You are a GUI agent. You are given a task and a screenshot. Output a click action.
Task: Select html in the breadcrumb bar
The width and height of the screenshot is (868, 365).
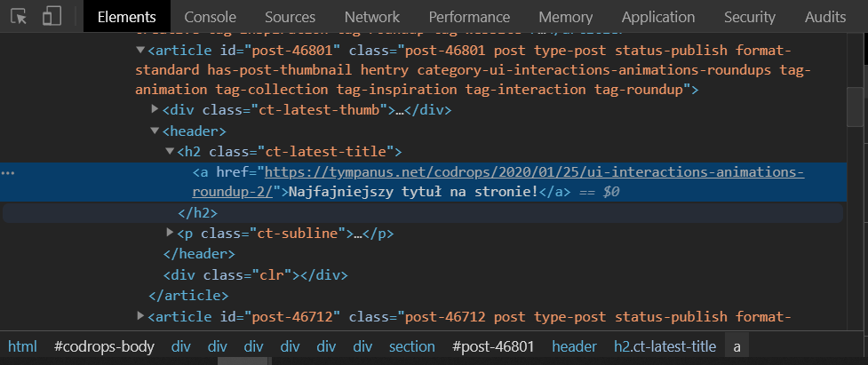[x=23, y=346]
